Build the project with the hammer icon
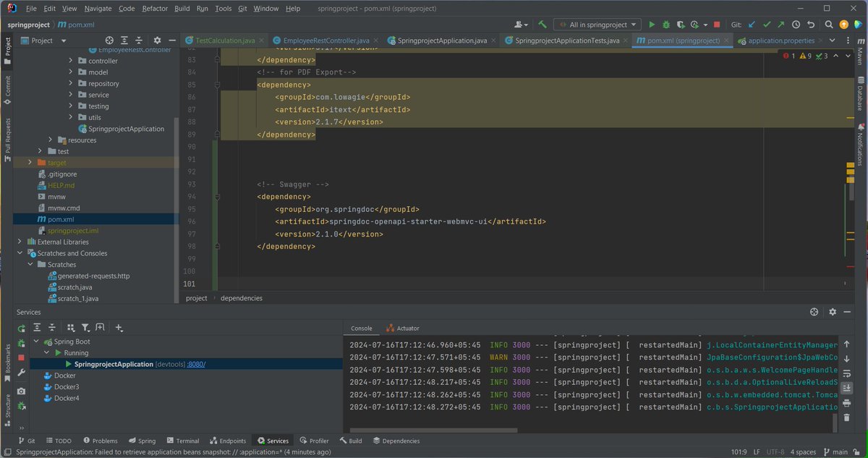868x458 pixels. click(x=542, y=24)
